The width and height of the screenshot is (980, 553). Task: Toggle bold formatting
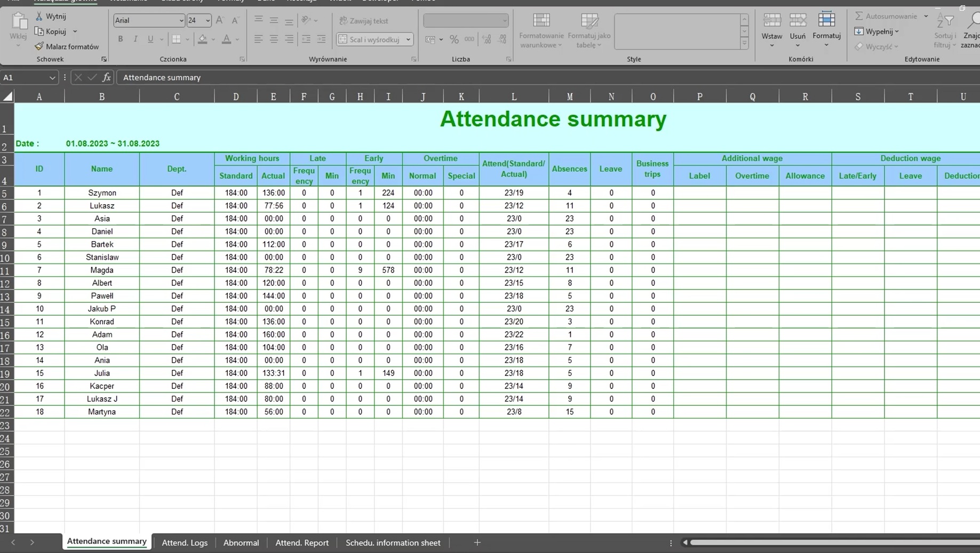[x=121, y=39]
